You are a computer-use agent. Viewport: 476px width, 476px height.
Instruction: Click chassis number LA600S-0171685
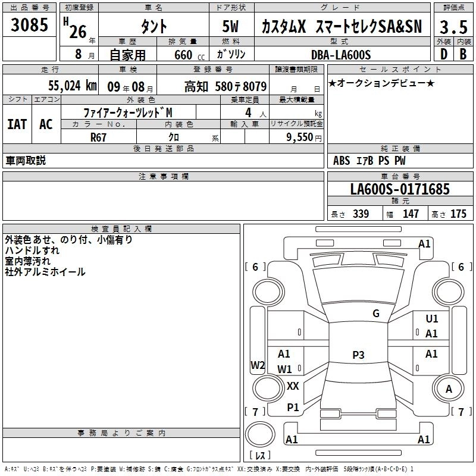[x=400, y=189]
